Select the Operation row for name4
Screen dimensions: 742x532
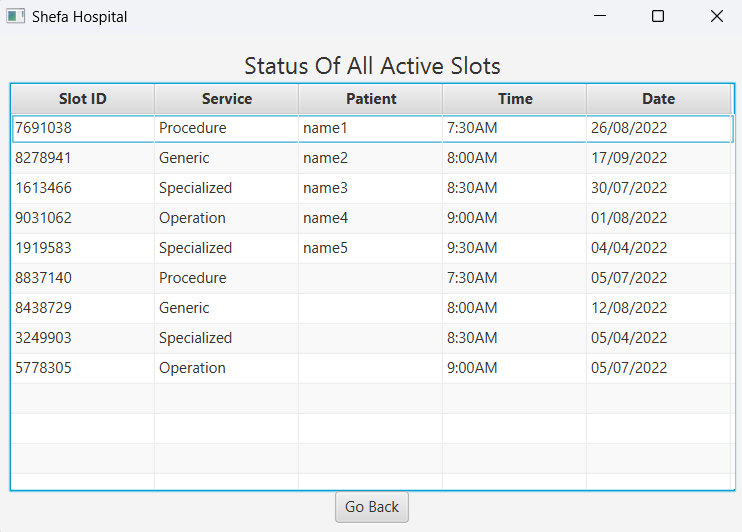coord(192,218)
